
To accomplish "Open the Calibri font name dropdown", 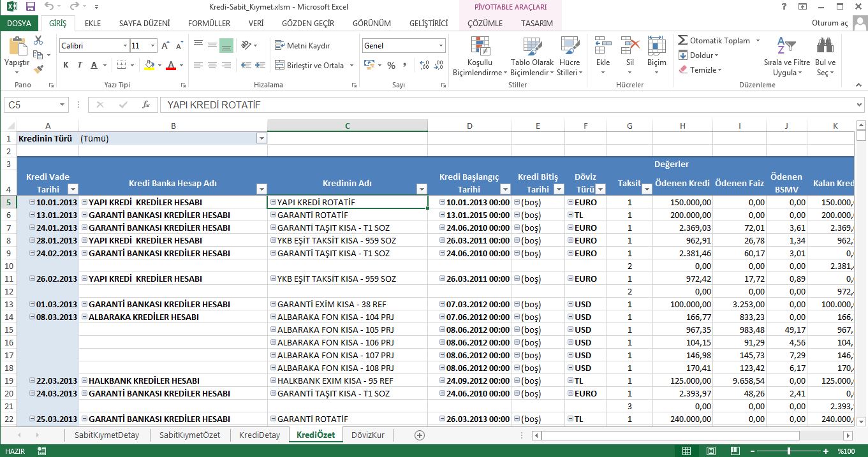I will click(125, 46).
